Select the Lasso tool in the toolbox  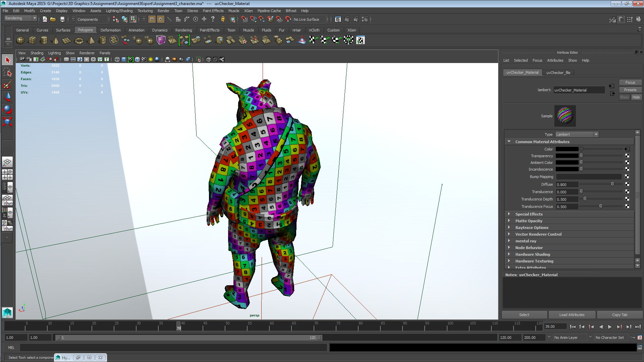[x=7, y=71]
